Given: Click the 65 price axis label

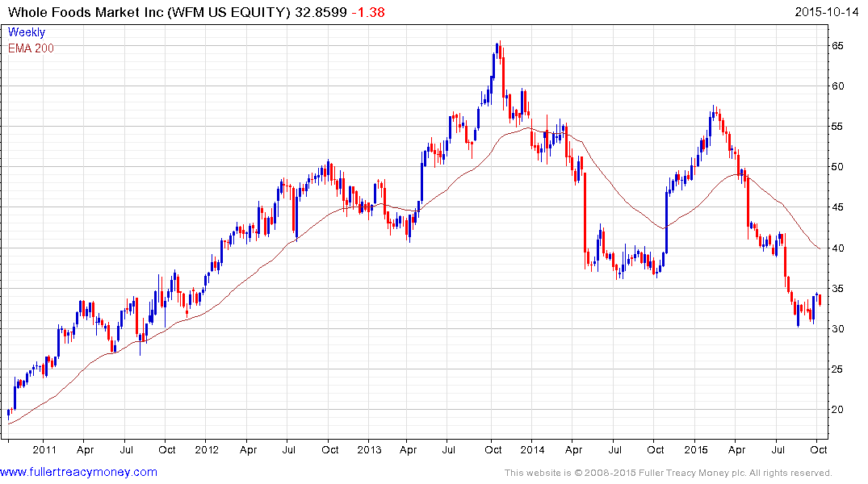Looking at the screenshot, I should pos(837,46).
